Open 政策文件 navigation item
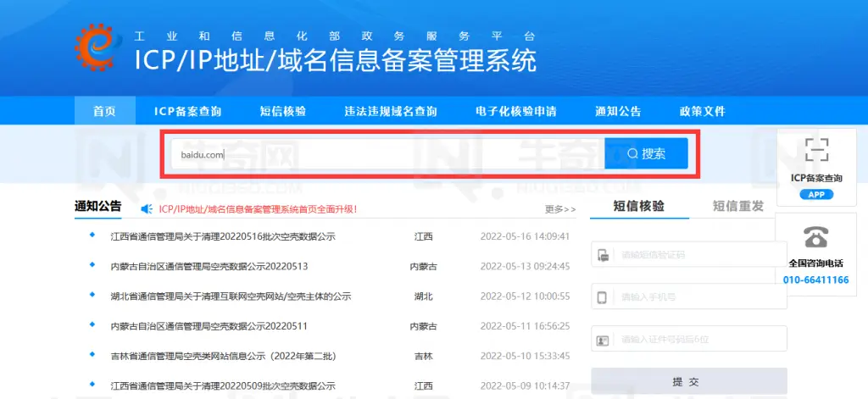 703,111
